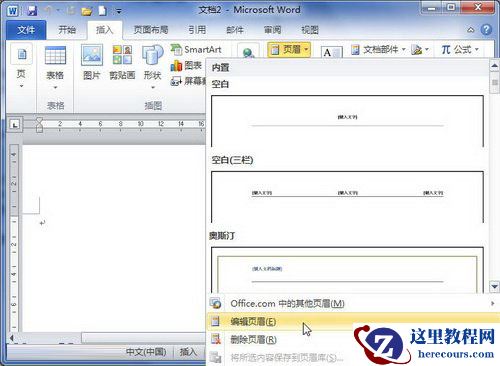
Task: Click the tab stop selector at ruler corner
Action: (x=15, y=125)
